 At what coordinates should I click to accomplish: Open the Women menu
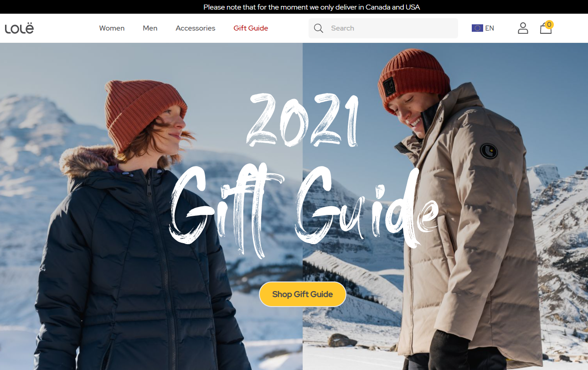112,28
